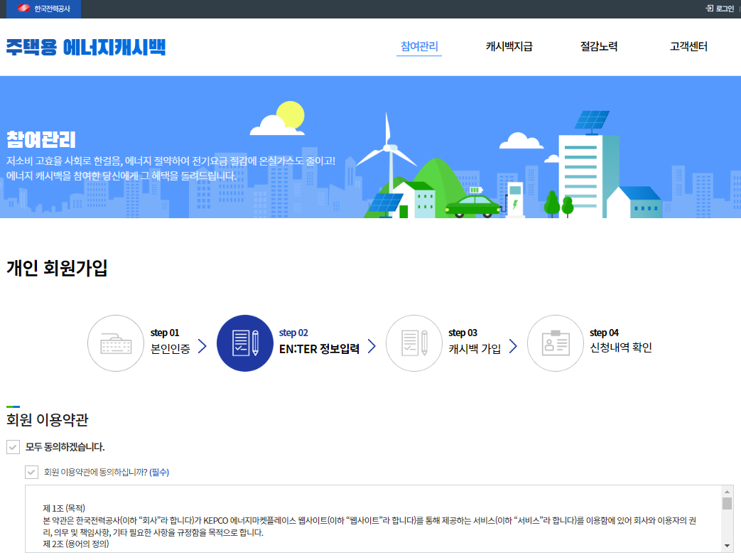Image resolution: width=741 pixels, height=560 pixels.
Task: Click the 제 2조 (용어의 정의) line
Action: [x=75, y=544]
